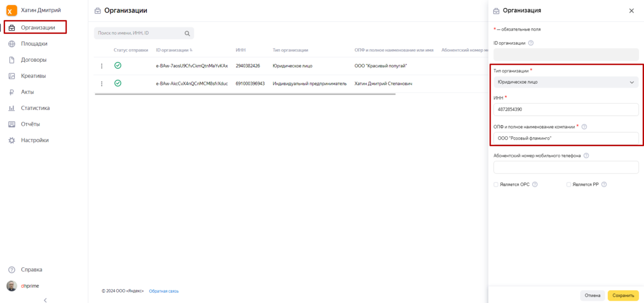
Task: Open Площадки in the sidebar
Action: [34, 44]
